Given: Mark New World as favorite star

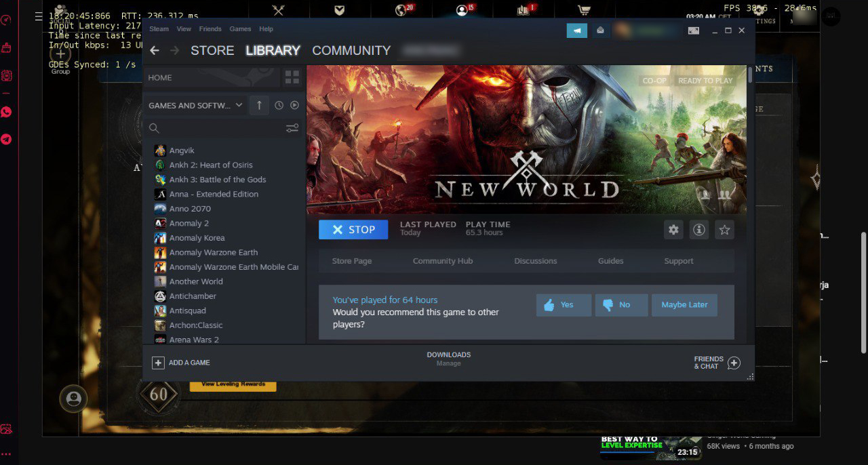Looking at the screenshot, I should (725, 230).
